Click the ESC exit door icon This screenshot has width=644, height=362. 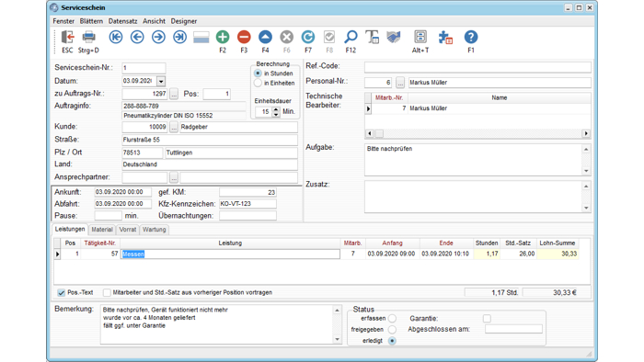[67, 38]
